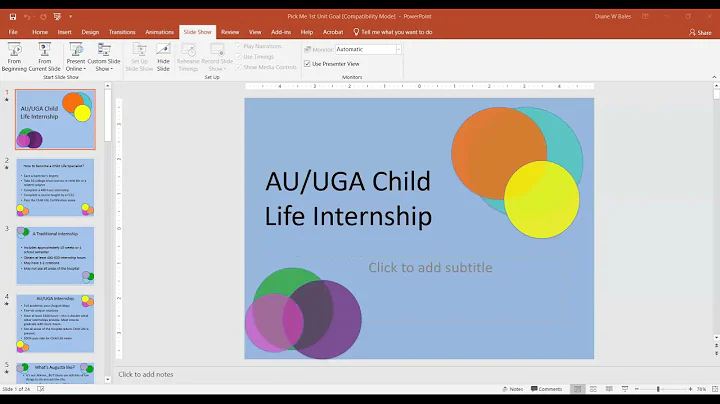Viewport: 720px width, 404px height.
Task: Click the zoom out minus button
Action: [637, 389]
